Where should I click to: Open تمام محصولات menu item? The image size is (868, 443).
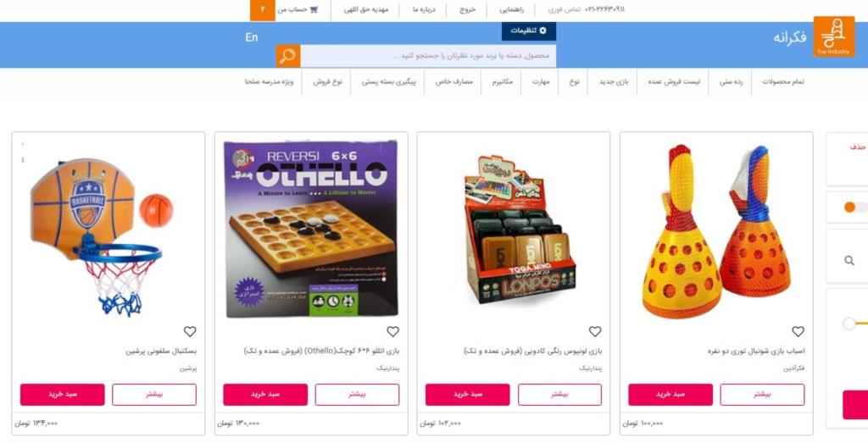pos(782,82)
